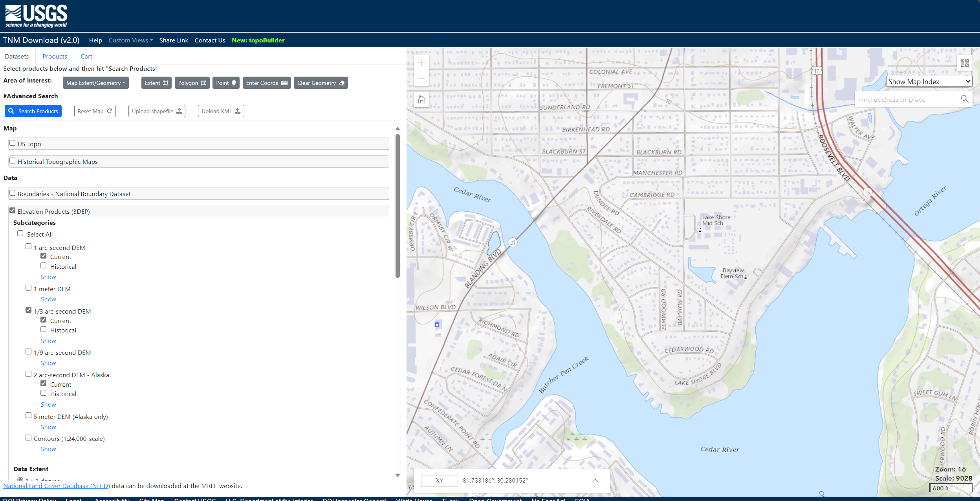The height and width of the screenshot is (501, 980).
Task: Click the route 17 shield on the map
Action: point(817,71)
